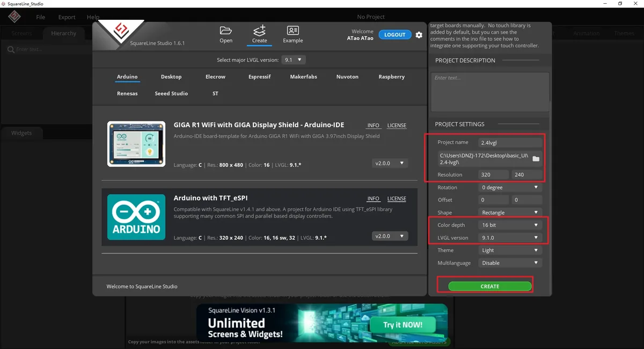Select the Desktop platform tab
The width and height of the screenshot is (644, 349).
coord(171,77)
